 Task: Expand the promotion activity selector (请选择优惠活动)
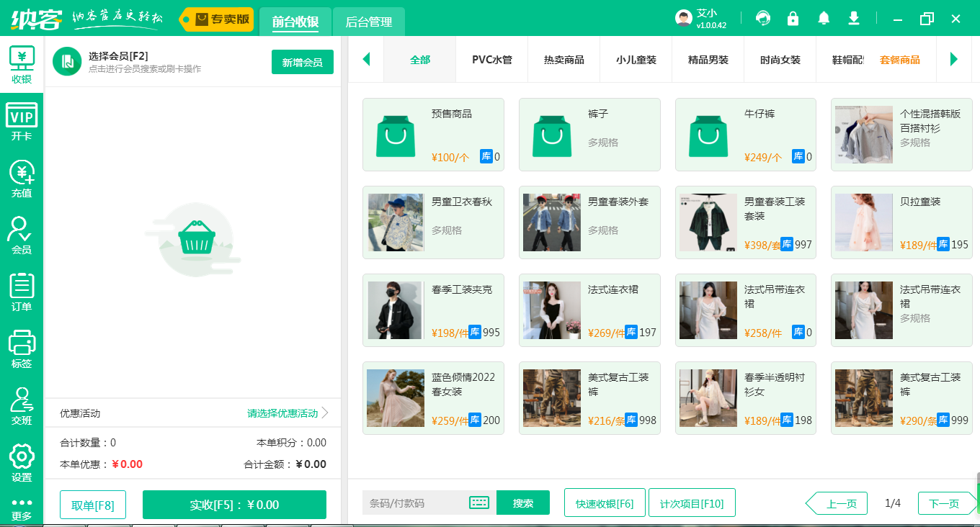(x=288, y=413)
